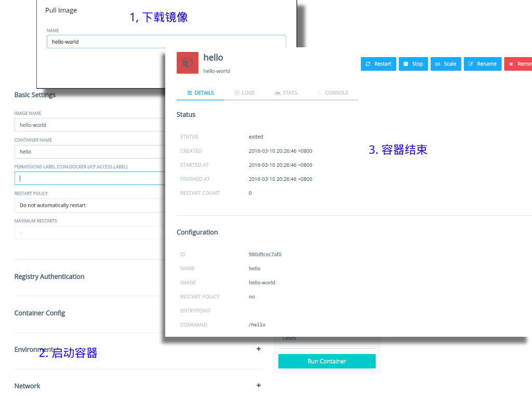532x396 pixels.
Task: Expand the Environment section plus icon
Action: (259, 349)
